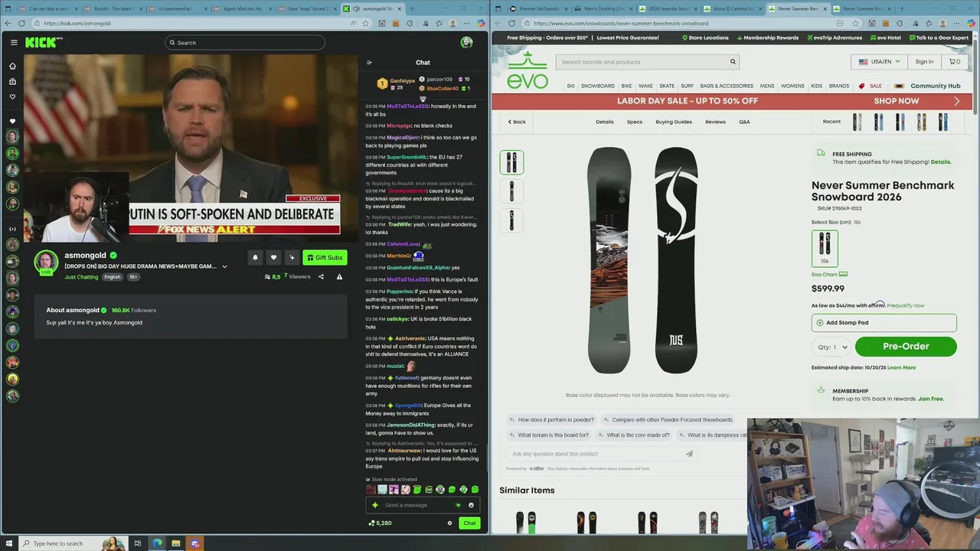Click Sign In on evo

(x=924, y=62)
